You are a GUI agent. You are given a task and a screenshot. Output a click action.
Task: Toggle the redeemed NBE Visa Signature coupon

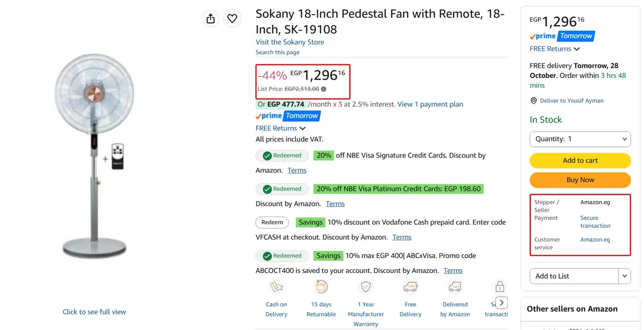(x=282, y=155)
